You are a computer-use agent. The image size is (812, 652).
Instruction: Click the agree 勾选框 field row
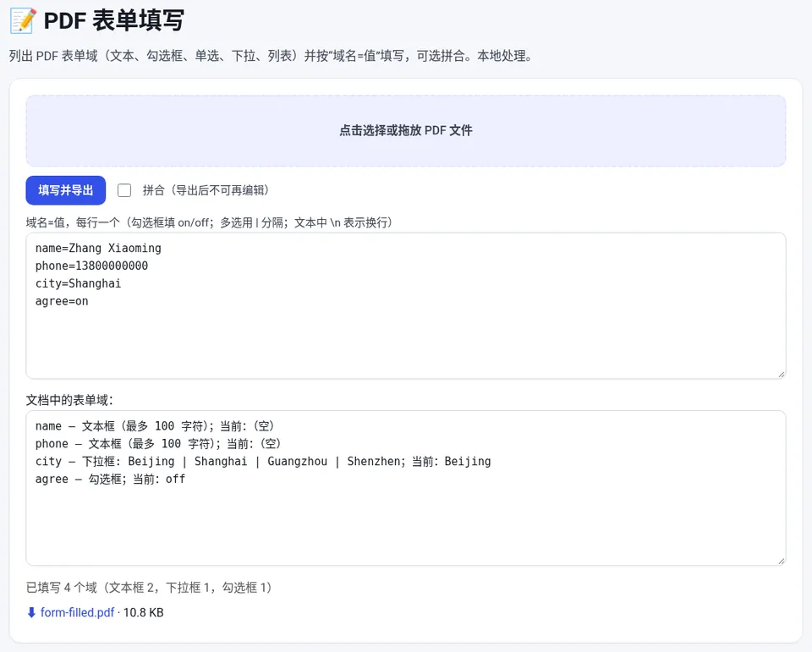110,479
